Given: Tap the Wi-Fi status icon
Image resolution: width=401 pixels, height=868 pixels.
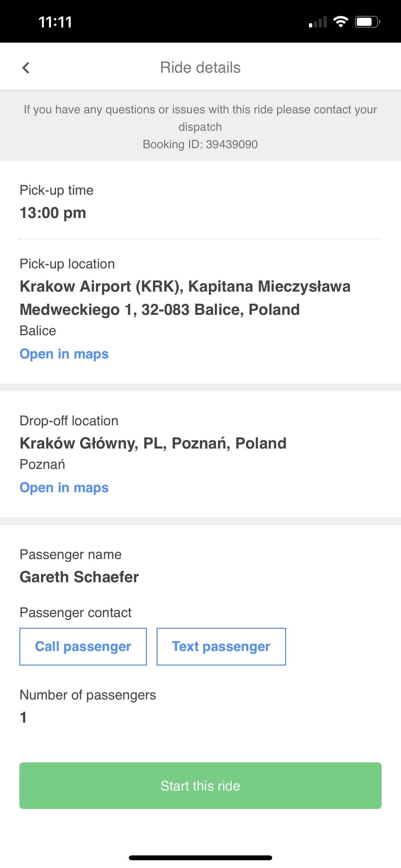Looking at the screenshot, I should (341, 22).
